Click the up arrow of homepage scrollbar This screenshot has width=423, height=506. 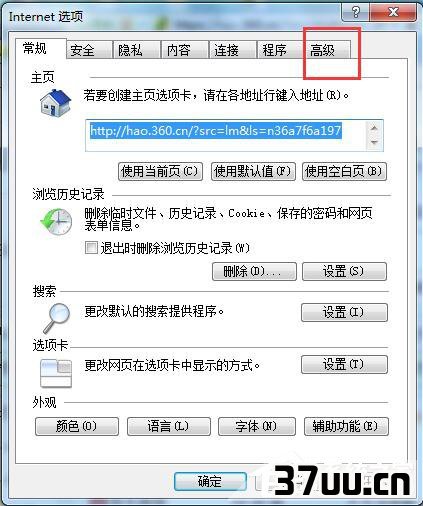(x=374, y=128)
